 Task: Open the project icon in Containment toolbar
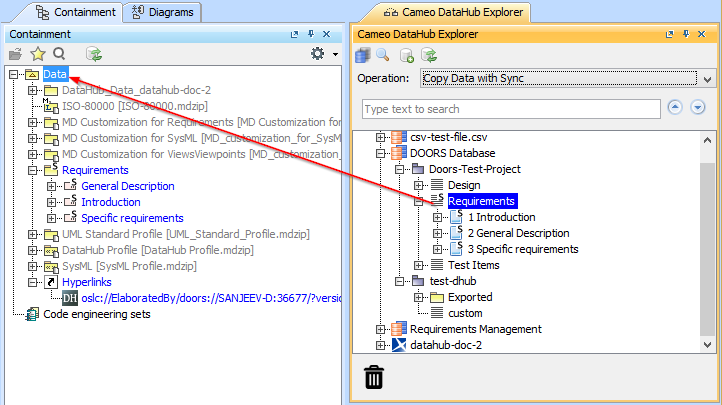click(x=15, y=54)
